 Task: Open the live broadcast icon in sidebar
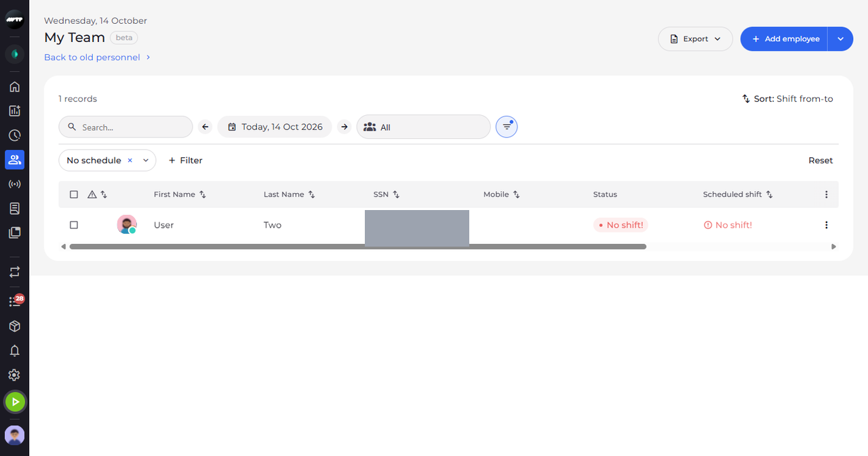tap(14, 184)
